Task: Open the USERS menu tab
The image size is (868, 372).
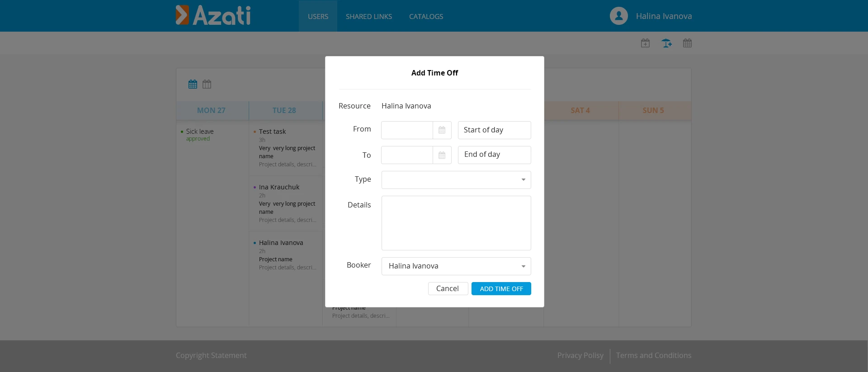Action: [318, 16]
